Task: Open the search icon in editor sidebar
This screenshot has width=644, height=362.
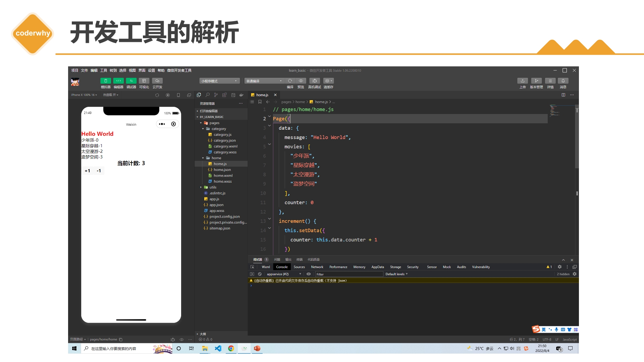Action: pos(208,95)
